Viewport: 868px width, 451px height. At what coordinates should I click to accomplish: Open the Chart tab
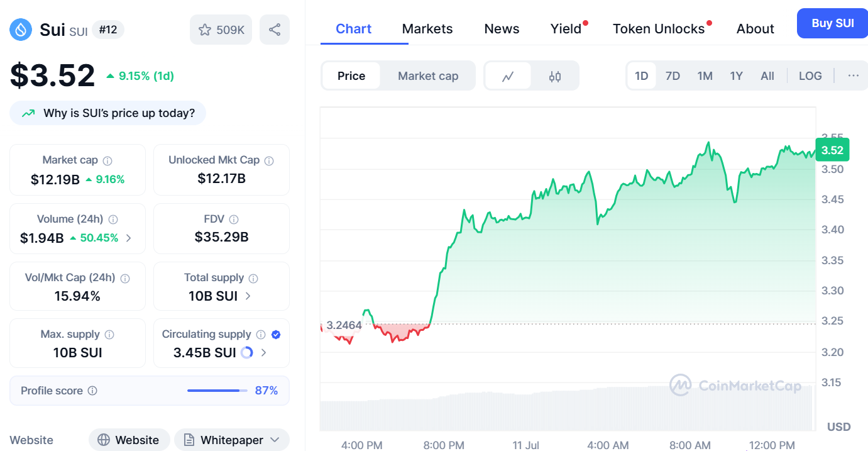(x=354, y=29)
